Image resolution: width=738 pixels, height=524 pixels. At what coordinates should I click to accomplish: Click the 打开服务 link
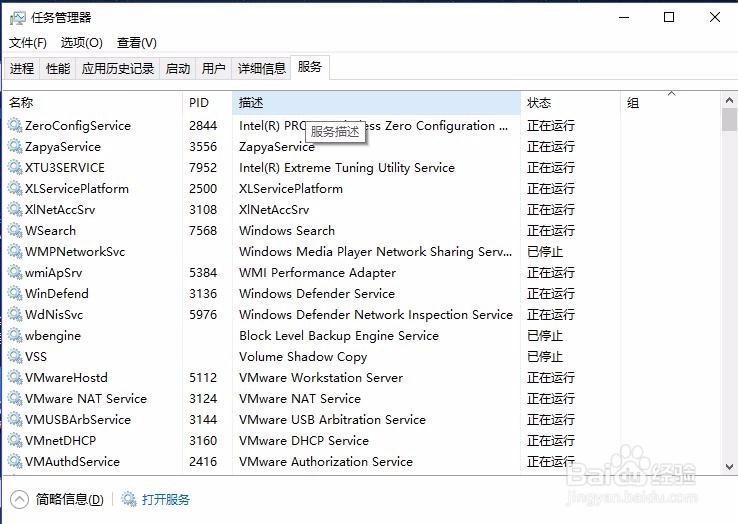[x=166, y=500]
